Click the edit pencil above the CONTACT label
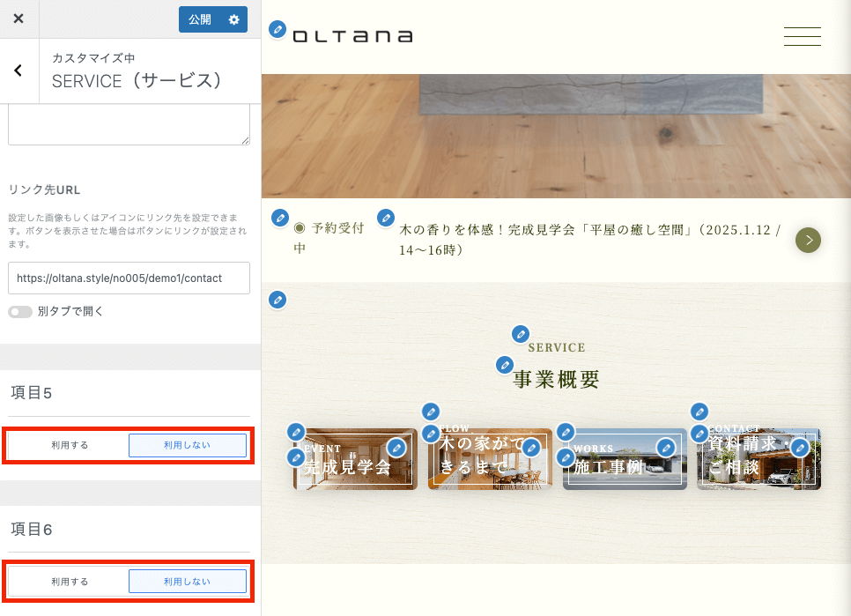The height and width of the screenshot is (616, 851). point(700,412)
